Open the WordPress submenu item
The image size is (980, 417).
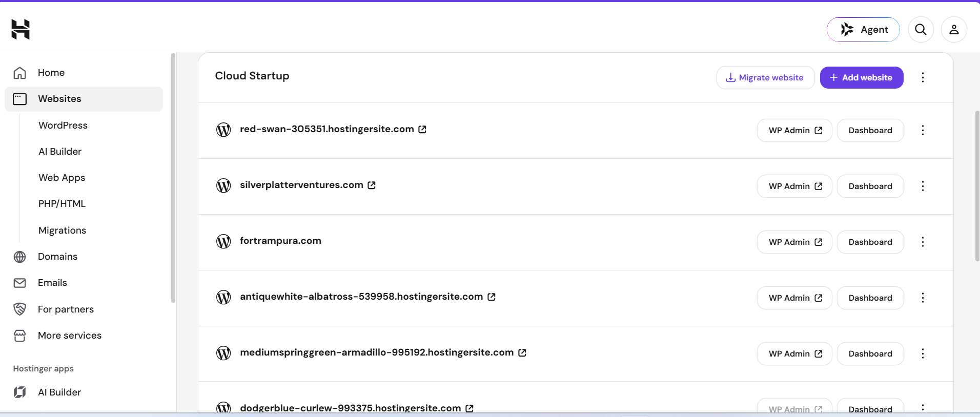click(63, 126)
